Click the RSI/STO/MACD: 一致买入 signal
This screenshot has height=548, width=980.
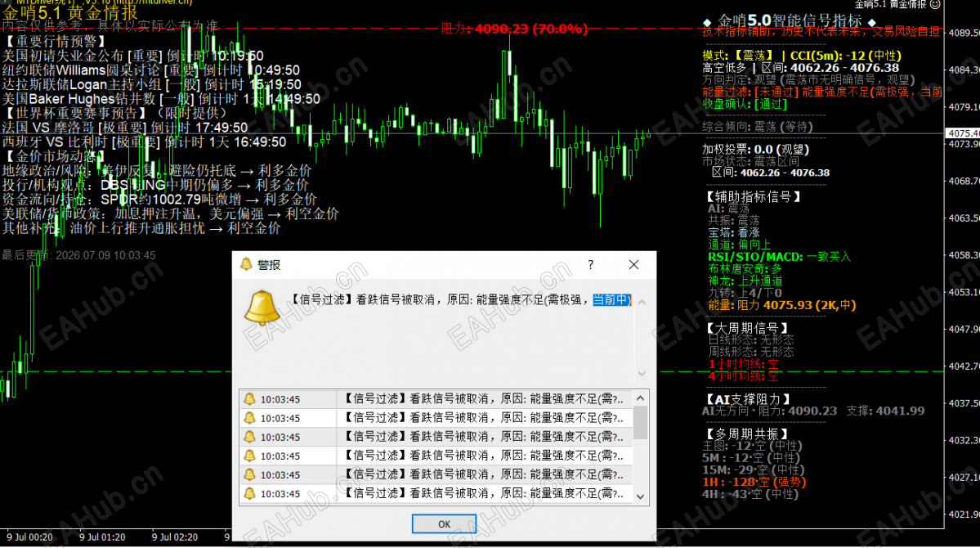(x=780, y=257)
